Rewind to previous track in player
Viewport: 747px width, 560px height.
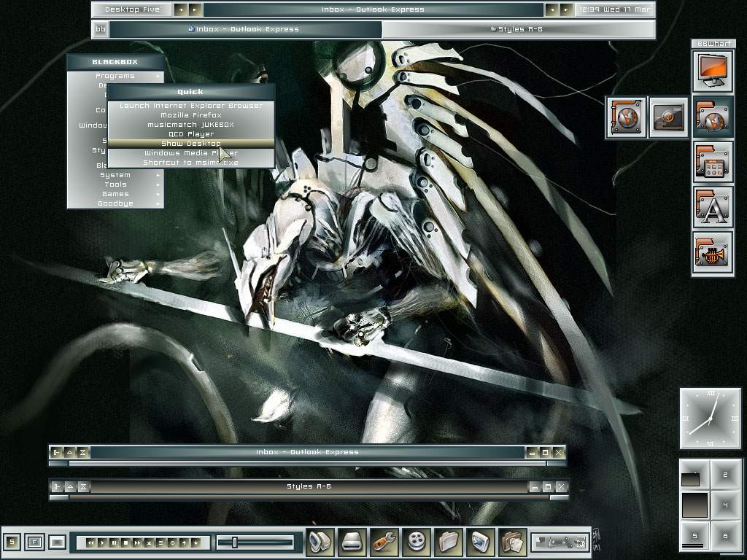click(90, 542)
